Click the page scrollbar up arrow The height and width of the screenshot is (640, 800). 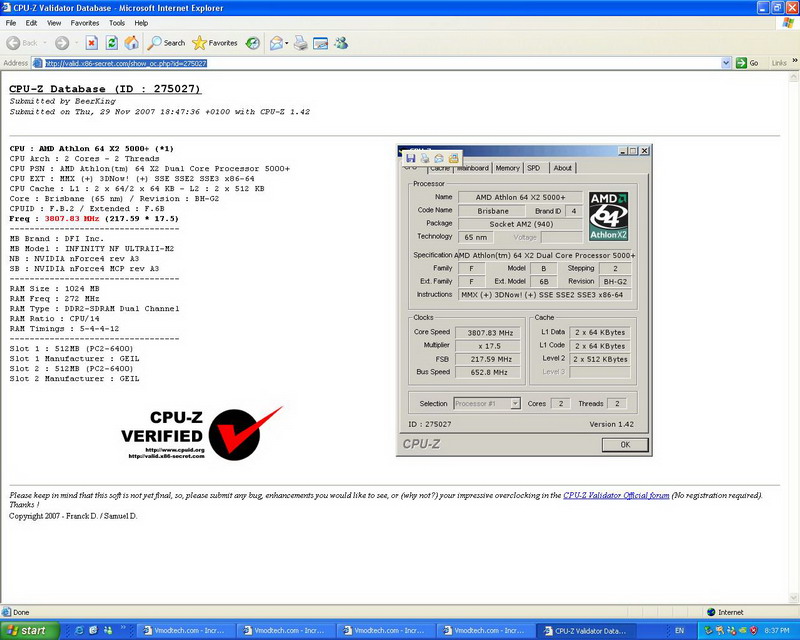(793, 77)
